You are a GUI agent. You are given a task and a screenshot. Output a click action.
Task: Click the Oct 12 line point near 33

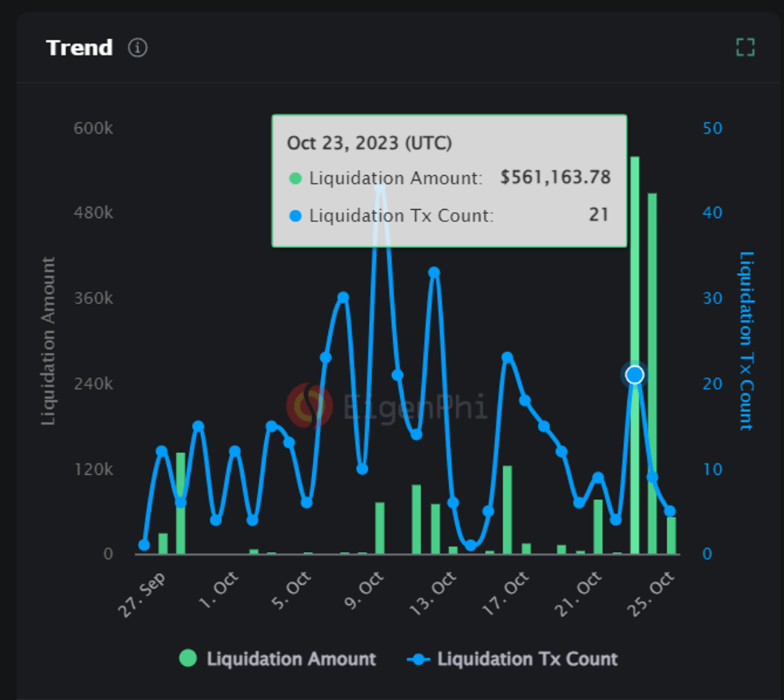(434, 273)
